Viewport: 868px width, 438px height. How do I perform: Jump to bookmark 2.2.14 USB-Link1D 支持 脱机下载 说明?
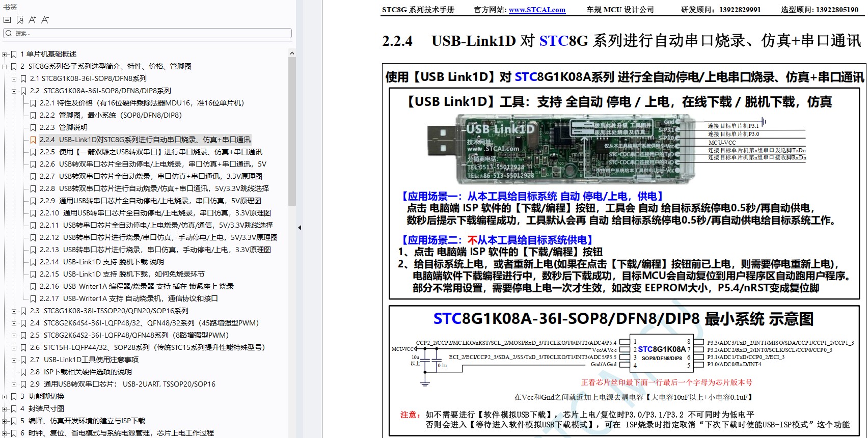[x=102, y=262]
